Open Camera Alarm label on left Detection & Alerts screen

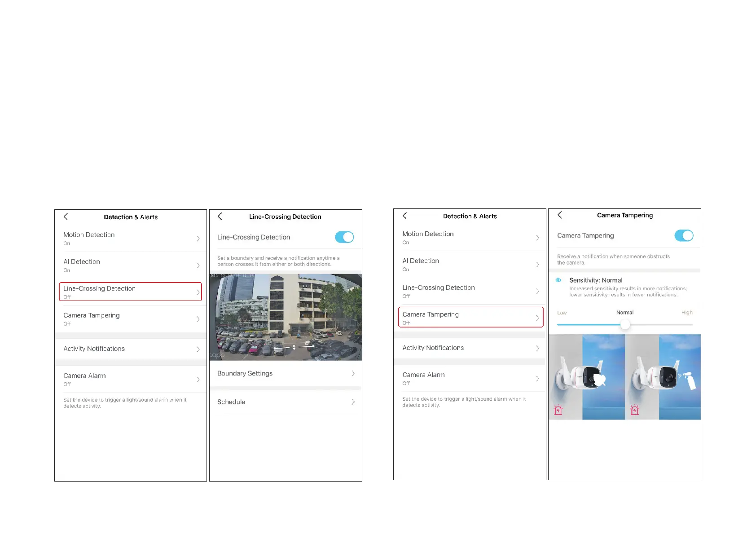click(x=84, y=376)
